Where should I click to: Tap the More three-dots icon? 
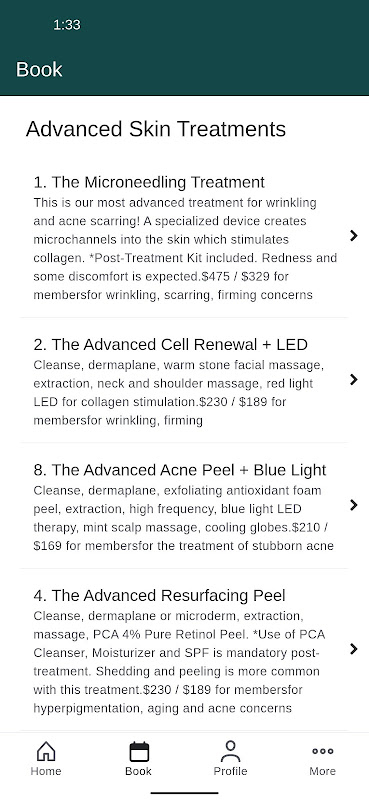click(x=323, y=751)
